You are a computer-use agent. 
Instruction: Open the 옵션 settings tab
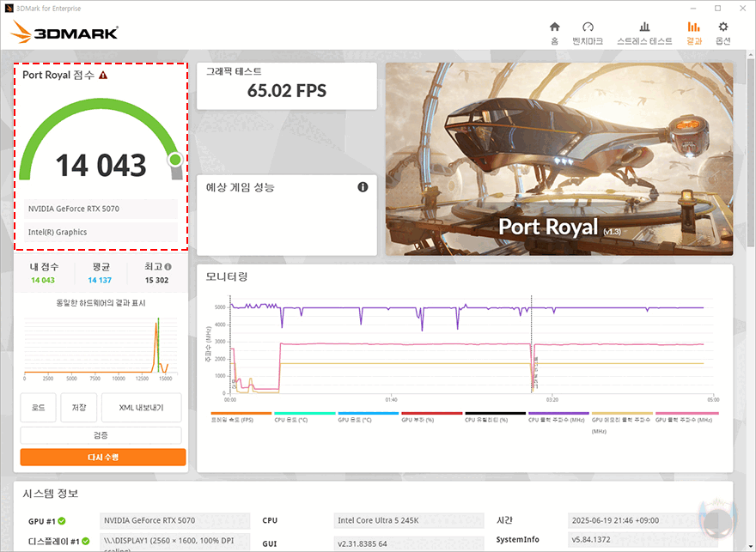[722, 33]
